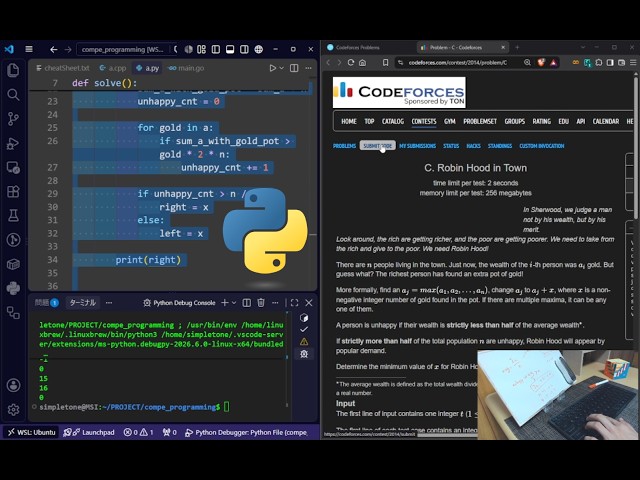Open the contest HACKS link
This screenshot has height=480, width=640.
(x=473, y=146)
